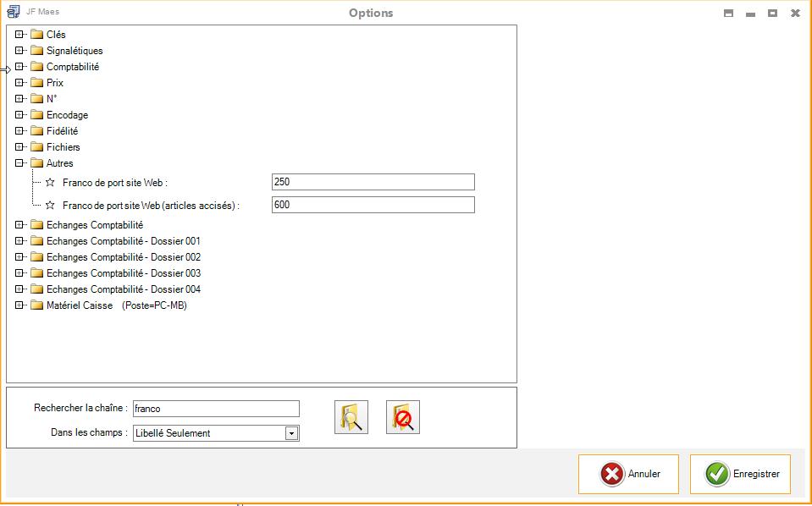The width and height of the screenshot is (812, 506).
Task: Click the Clés folder icon
Action: pyautogui.click(x=36, y=35)
